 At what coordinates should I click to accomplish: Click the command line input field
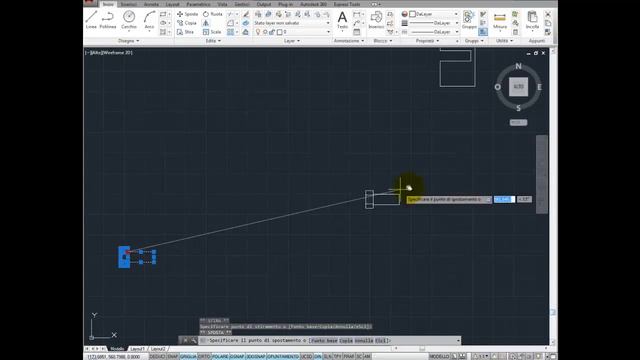point(329,340)
